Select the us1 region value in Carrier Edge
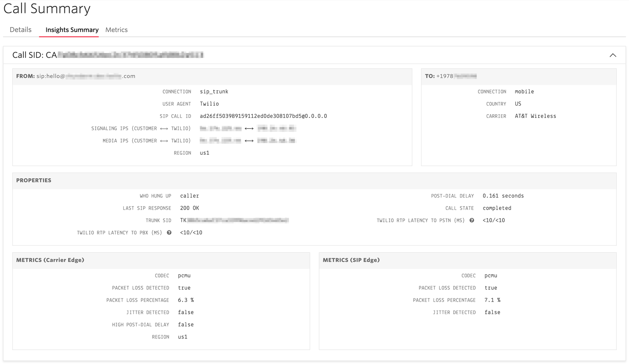Viewport: 629px width, 364px height. click(x=182, y=337)
